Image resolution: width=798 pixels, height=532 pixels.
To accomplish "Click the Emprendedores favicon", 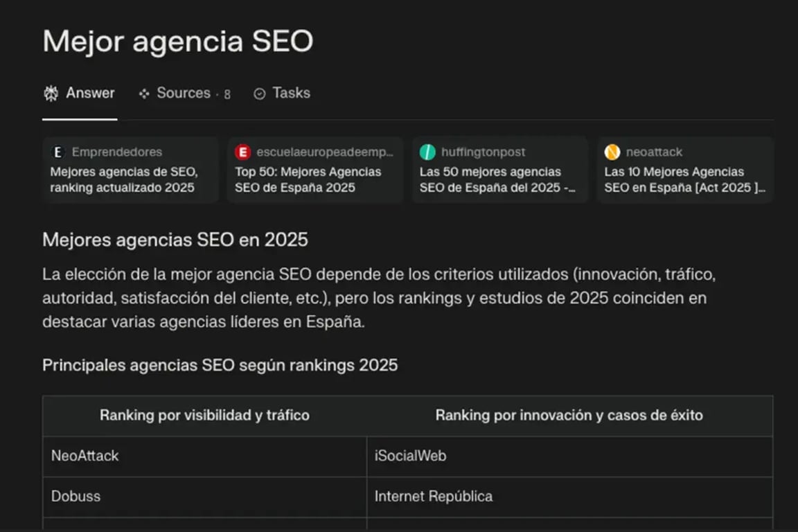I will click(58, 152).
